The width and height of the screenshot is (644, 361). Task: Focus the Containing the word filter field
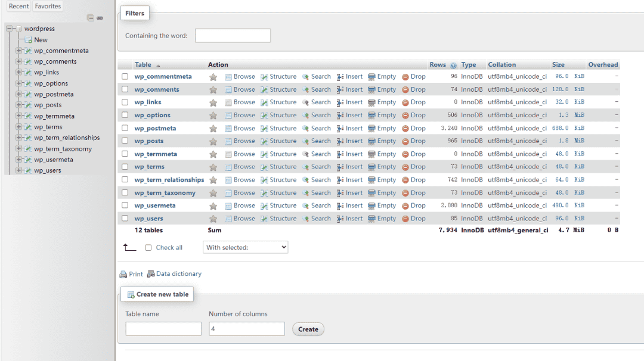(x=233, y=36)
